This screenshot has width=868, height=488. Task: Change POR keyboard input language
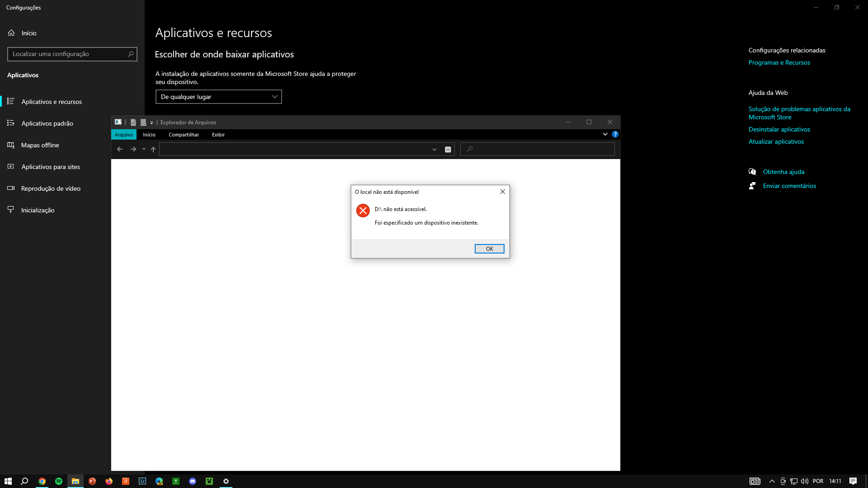[818, 481]
